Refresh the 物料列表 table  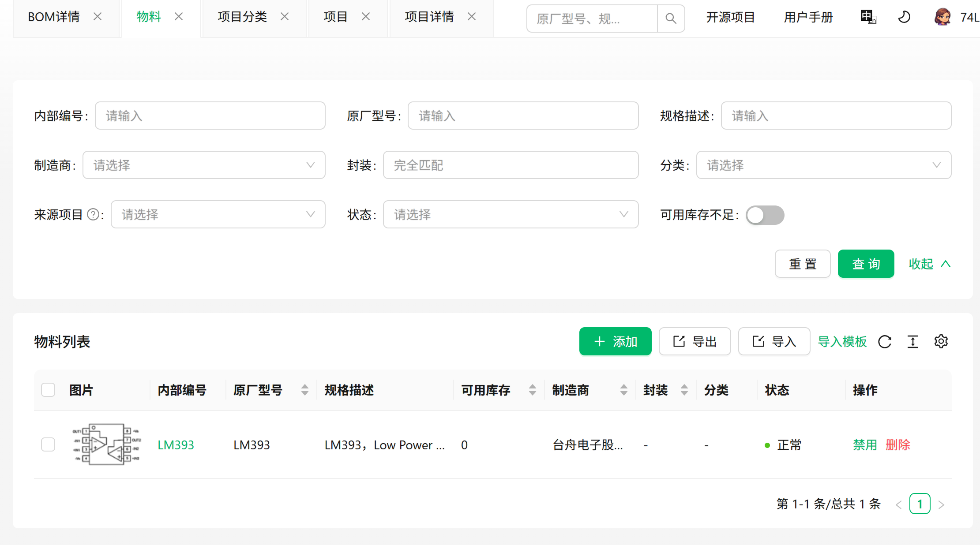[x=885, y=342]
